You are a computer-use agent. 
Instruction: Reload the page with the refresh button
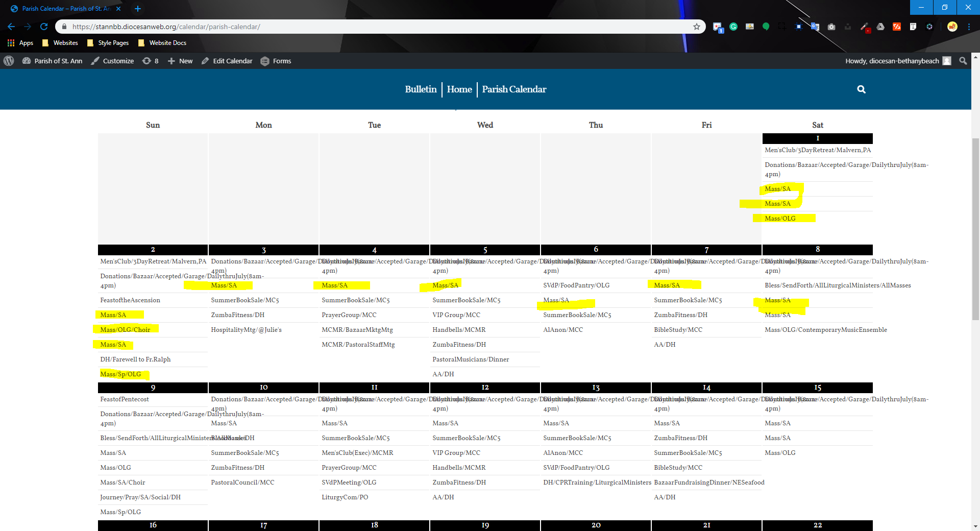(44, 27)
